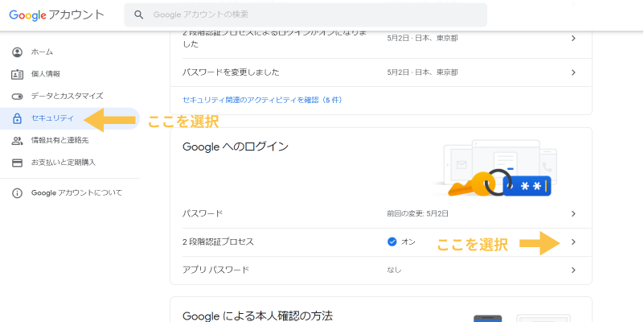Screen dimensions: 644x322
Task: Click the 個人情報 ID card icon
Action: 17,74
